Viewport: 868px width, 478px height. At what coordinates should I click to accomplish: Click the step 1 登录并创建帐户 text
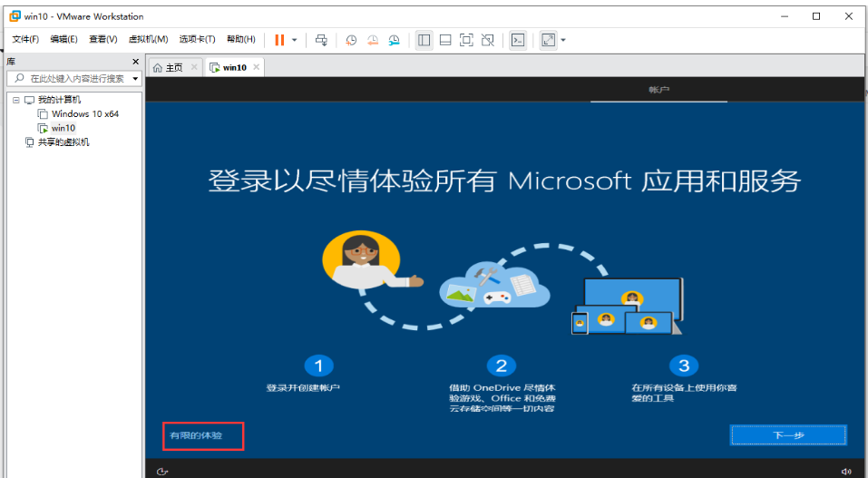[303, 387]
